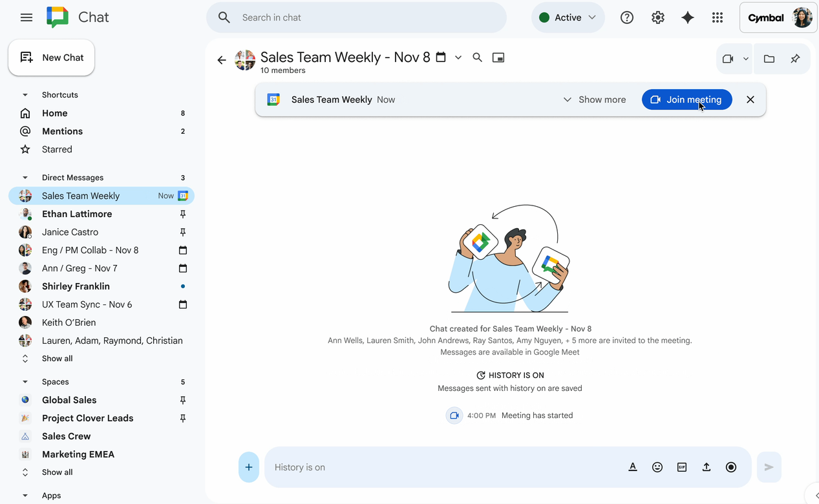Open shared files folder icon
819x504 pixels.
(x=769, y=59)
